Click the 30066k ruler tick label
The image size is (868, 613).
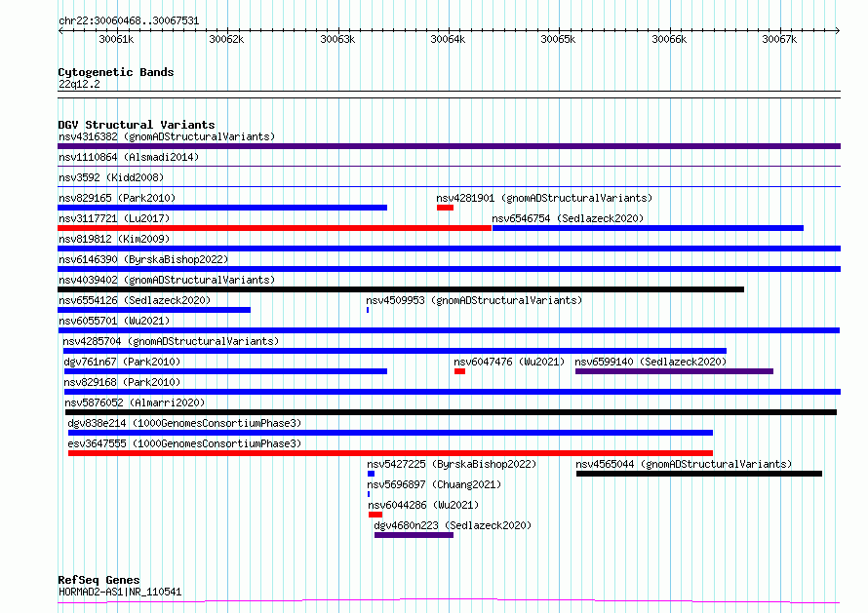click(669, 39)
